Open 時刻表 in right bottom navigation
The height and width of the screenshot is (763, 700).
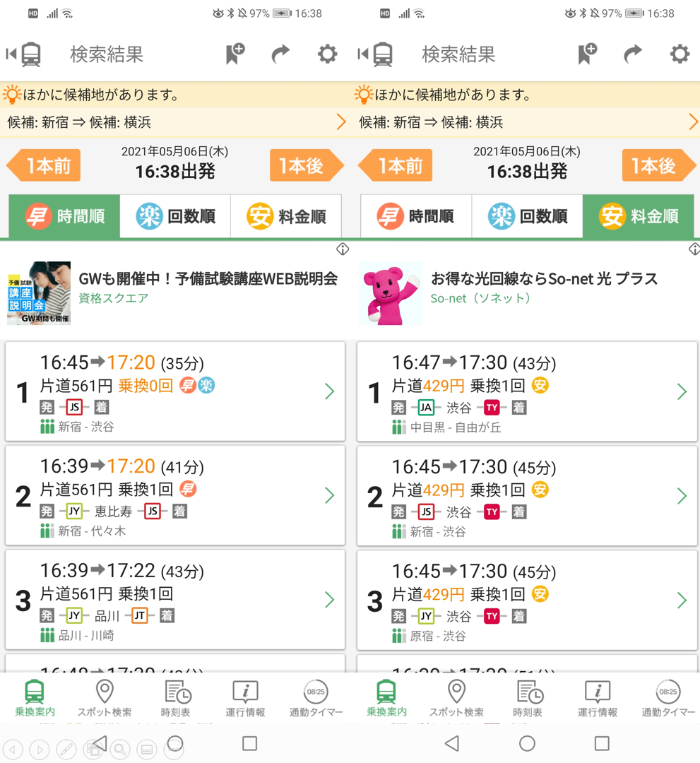pyautogui.click(x=528, y=698)
